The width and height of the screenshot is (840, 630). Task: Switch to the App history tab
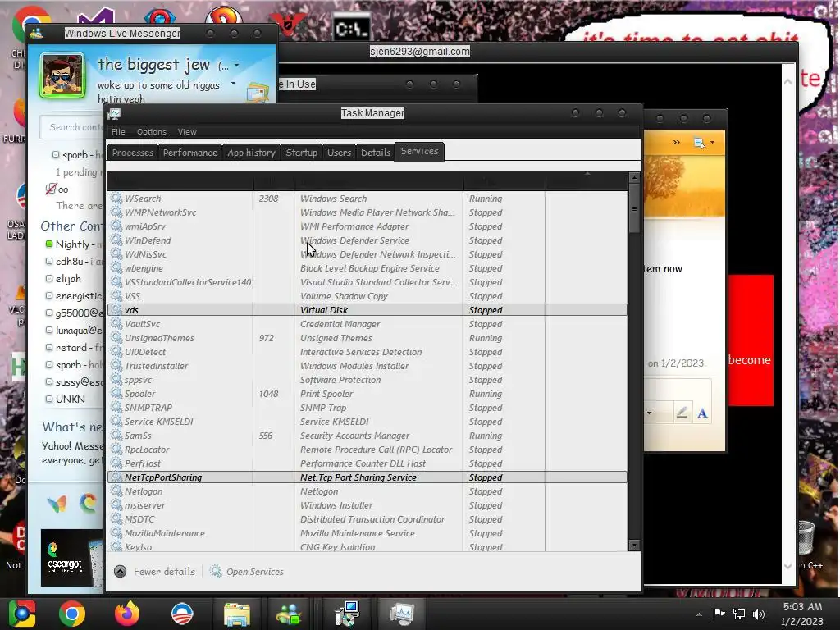click(251, 153)
